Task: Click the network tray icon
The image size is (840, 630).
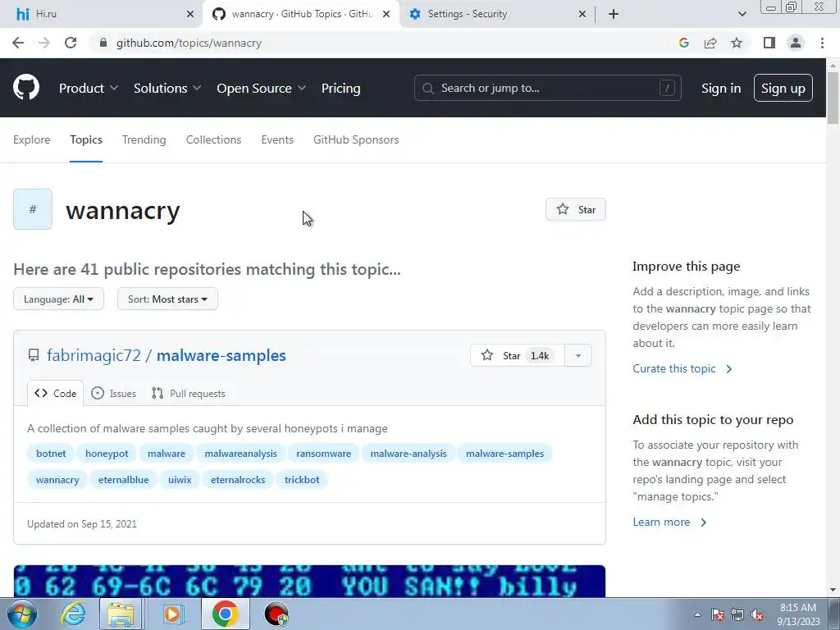Action: [x=737, y=614]
